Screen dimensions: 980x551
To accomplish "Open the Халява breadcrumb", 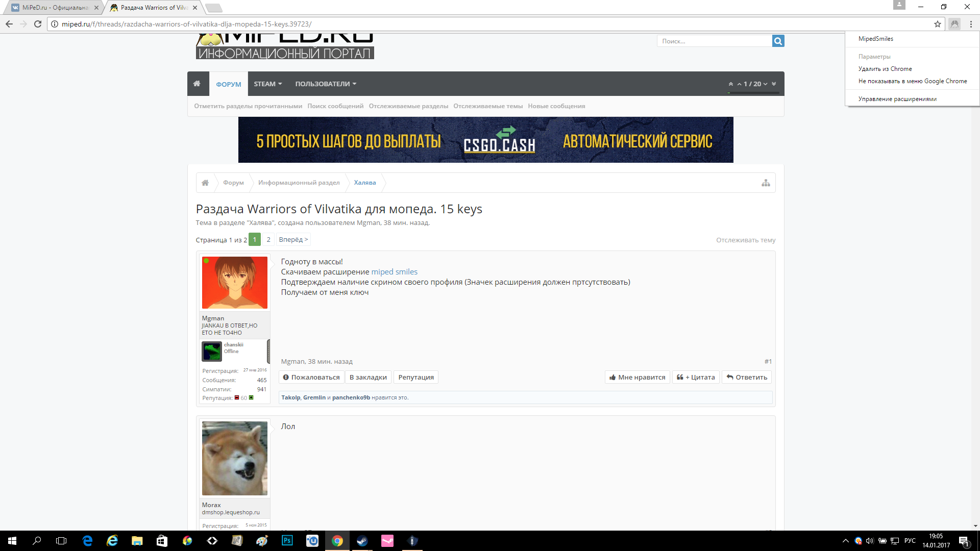I will (x=365, y=183).
